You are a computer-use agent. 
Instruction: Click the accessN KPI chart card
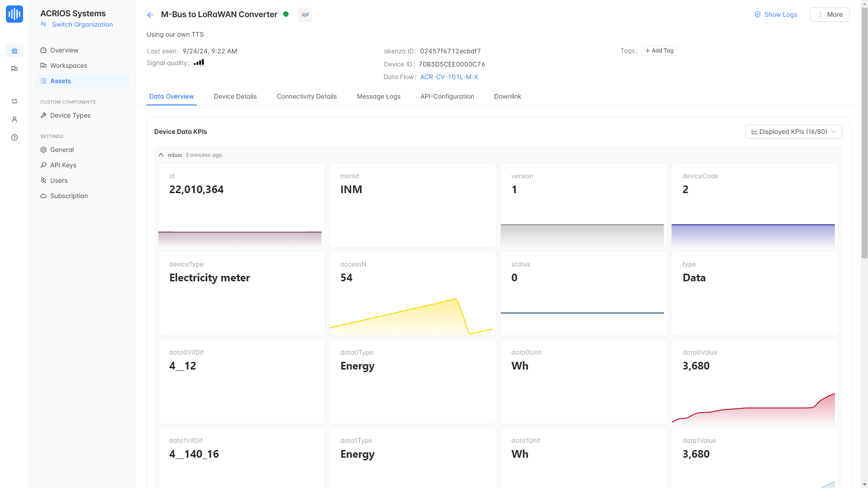[412, 294]
